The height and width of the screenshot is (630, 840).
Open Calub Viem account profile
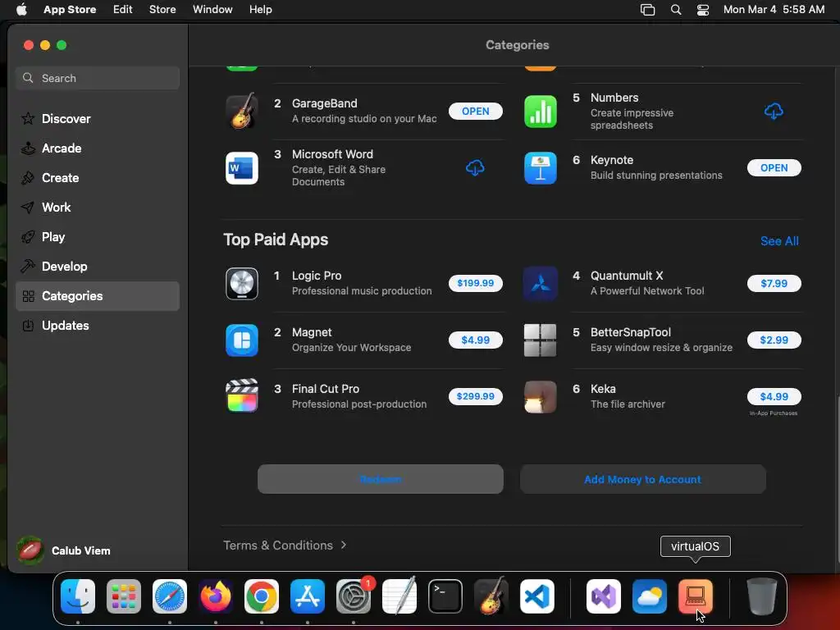(64, 550)
